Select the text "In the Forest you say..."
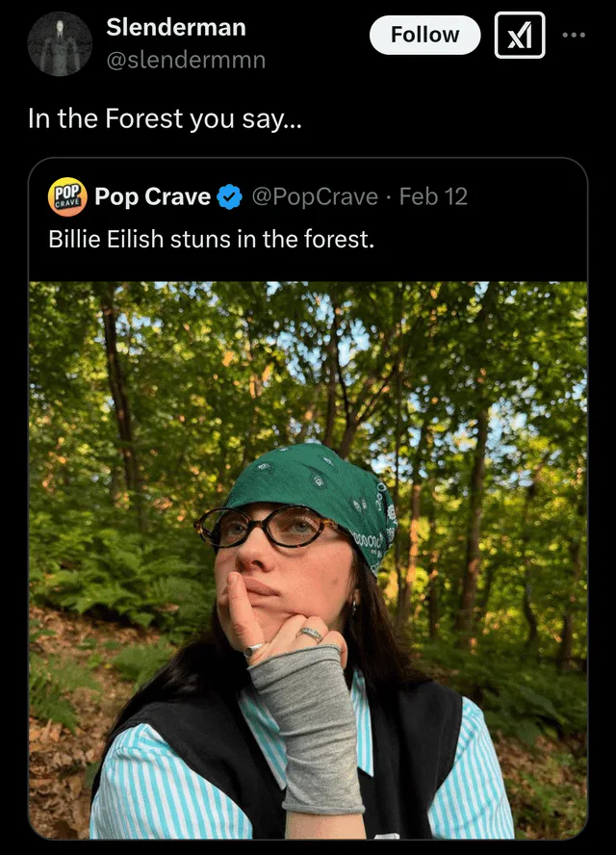Viewport: 616px width, 855px height. (x=164, y=118)
